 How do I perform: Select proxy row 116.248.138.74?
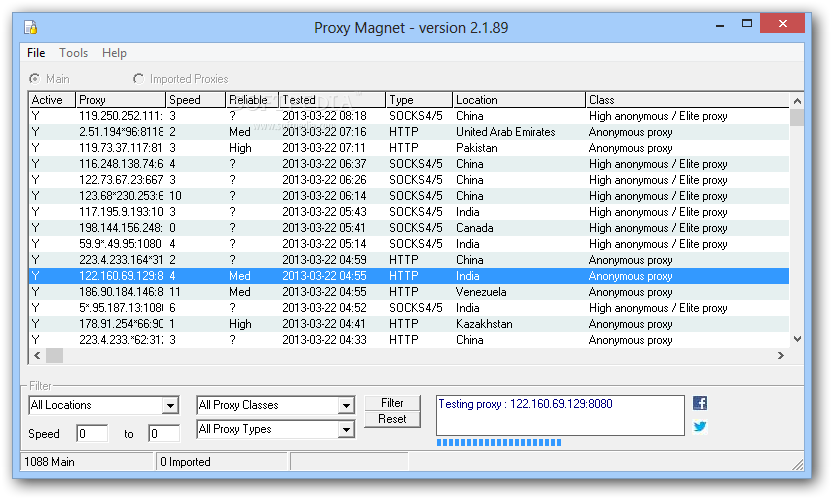coord(409,164)
